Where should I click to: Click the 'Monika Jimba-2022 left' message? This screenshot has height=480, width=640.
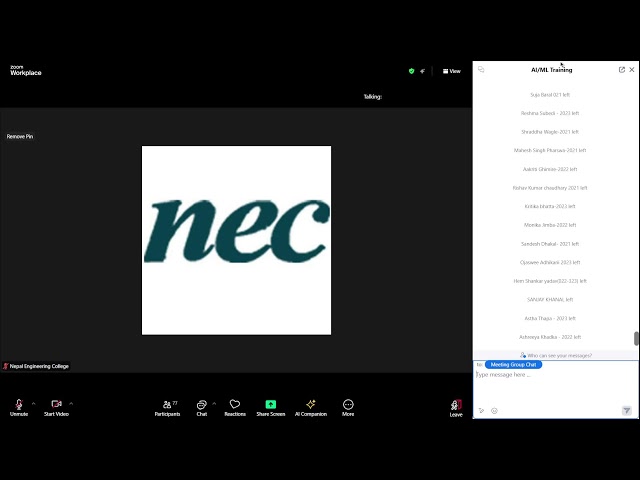click(x=550, y=225)
